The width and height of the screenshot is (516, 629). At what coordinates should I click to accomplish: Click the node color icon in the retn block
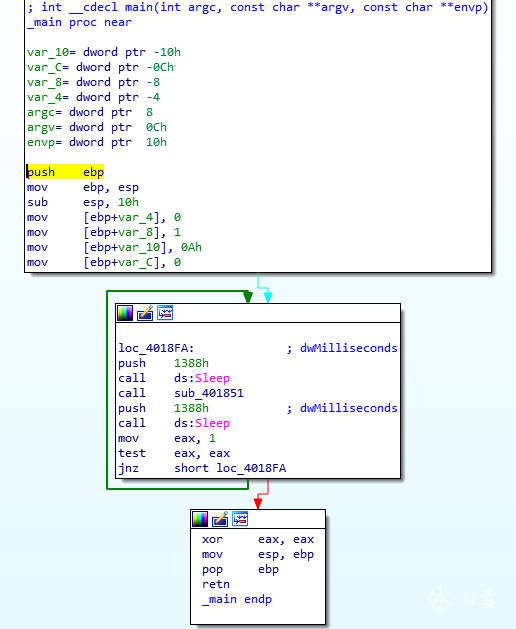tap(200, 519)
